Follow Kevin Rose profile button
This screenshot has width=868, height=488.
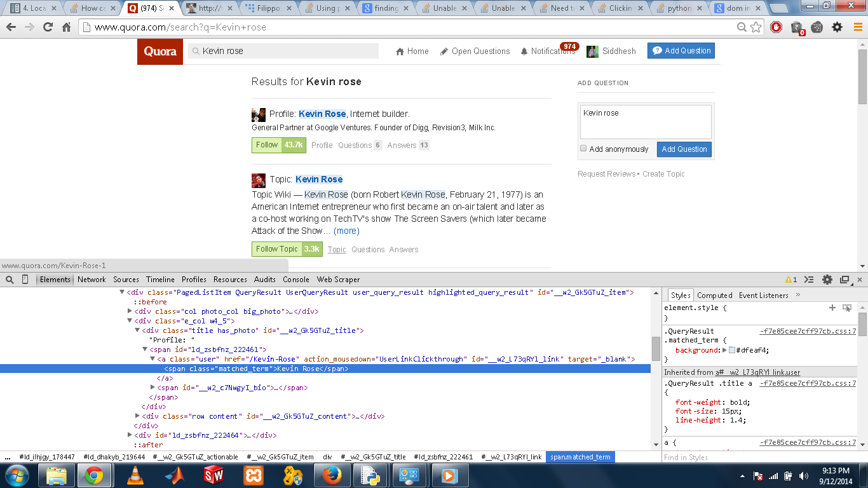click(x=279, y=145)
